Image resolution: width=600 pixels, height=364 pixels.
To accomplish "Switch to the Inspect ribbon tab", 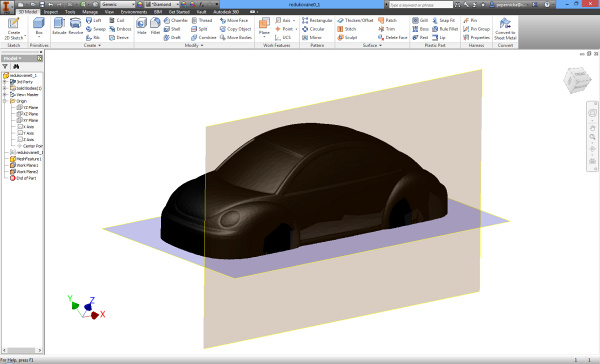I will 51,12.
